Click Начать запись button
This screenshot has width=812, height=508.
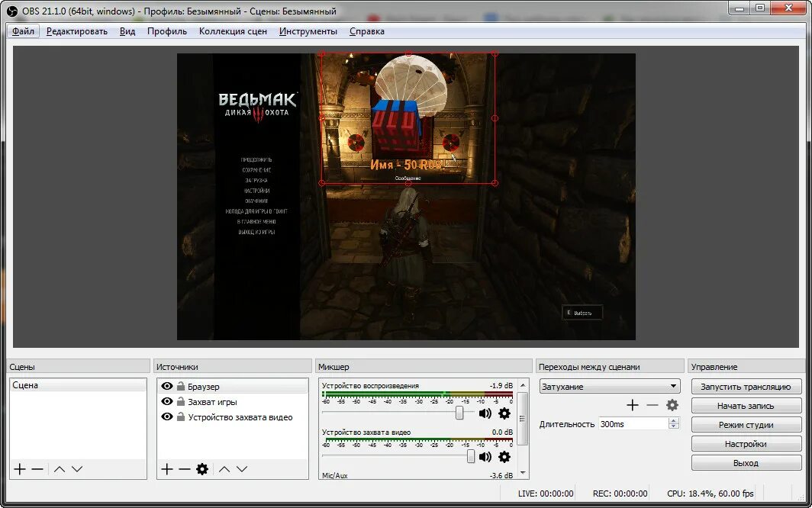pyautogui.click(x=746, y=406)
